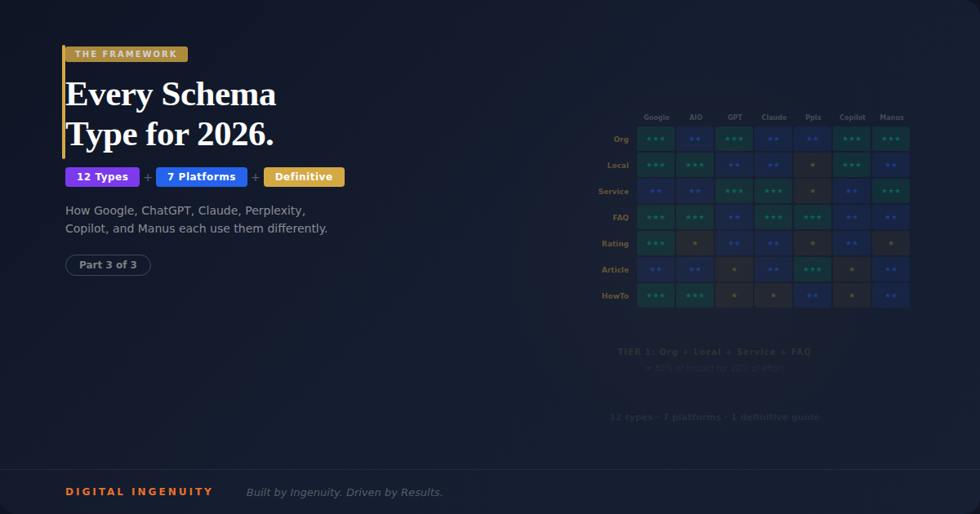Click the Org row Google three-star cell
Screen dimensions: 980x514
(656, 139)
